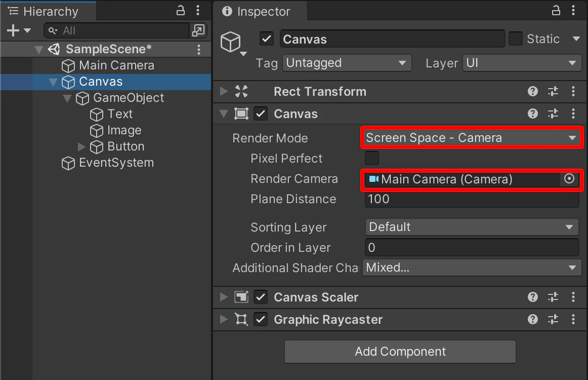This screenshot has height=380, width=588.
Task: Open Canvas component presets icon
Action: pos(553,114)
